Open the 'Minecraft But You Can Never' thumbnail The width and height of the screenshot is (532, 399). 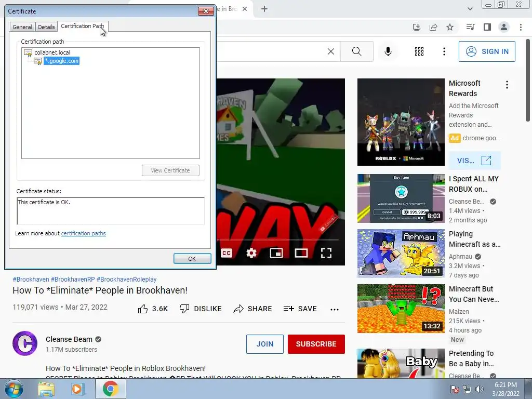[401, 309]
